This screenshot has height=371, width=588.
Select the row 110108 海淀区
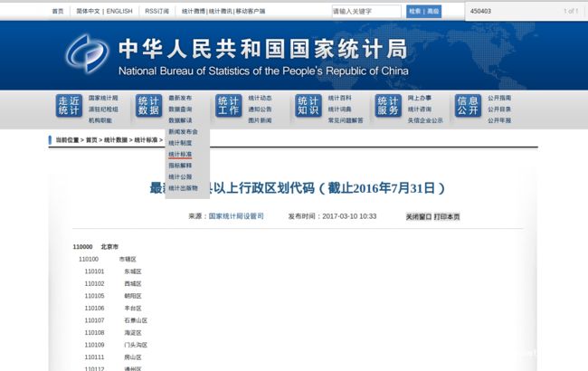(113, 333)
